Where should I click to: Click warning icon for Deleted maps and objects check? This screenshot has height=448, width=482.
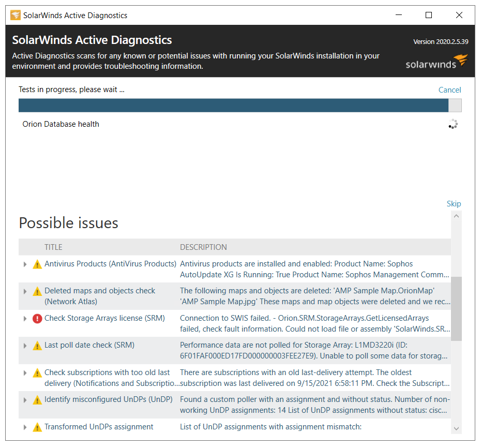pyautogui.click(x=37, y=291)
